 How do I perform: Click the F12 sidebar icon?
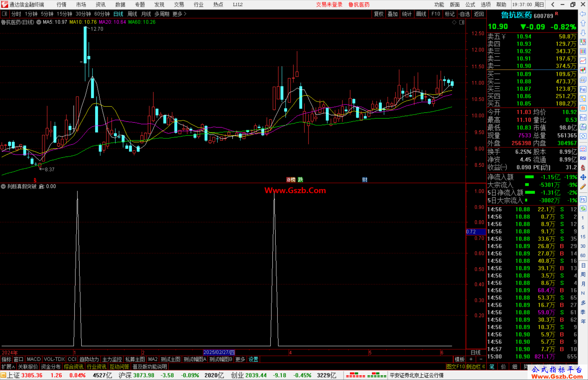click(583, 118)
